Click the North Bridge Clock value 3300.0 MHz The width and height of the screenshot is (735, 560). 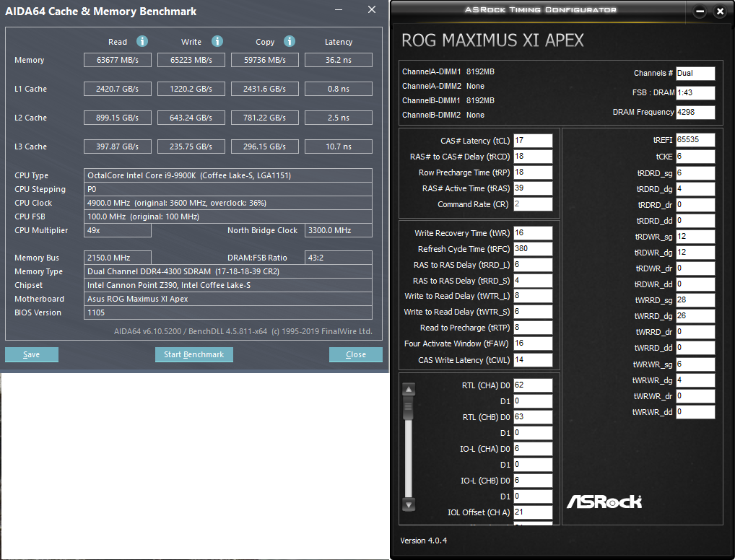point(339,230)
